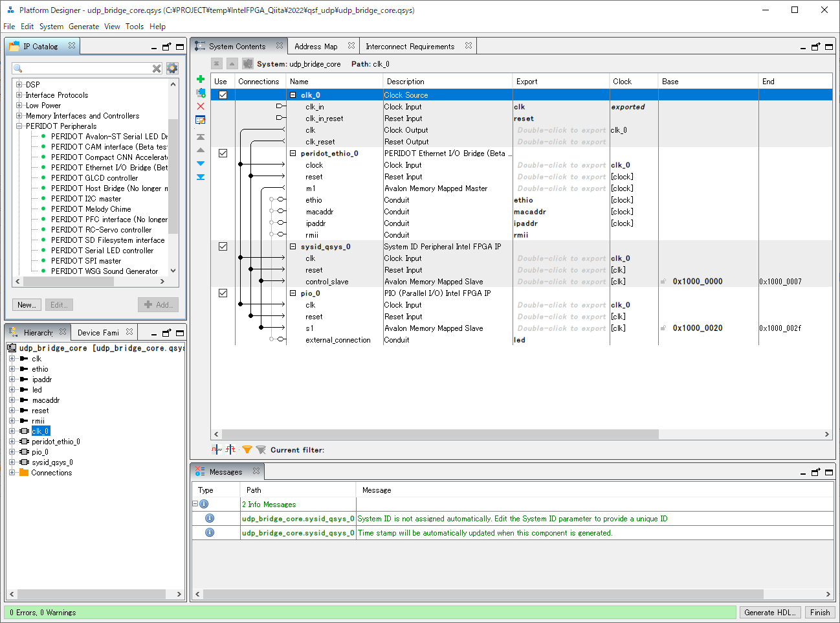The image size is (840, 623).
Task: Select PERIDOT I2C master in IP Catalog
Action: pos(85,198)
